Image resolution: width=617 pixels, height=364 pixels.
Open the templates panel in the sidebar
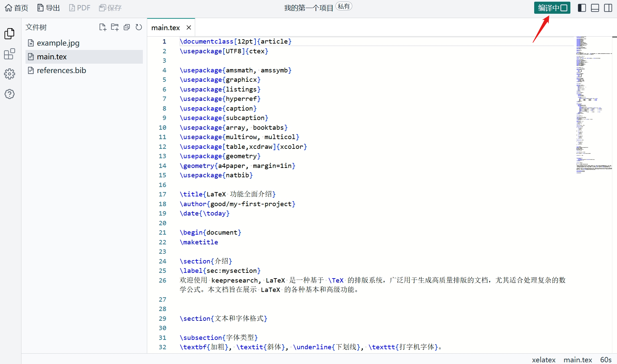click(9, 54)
